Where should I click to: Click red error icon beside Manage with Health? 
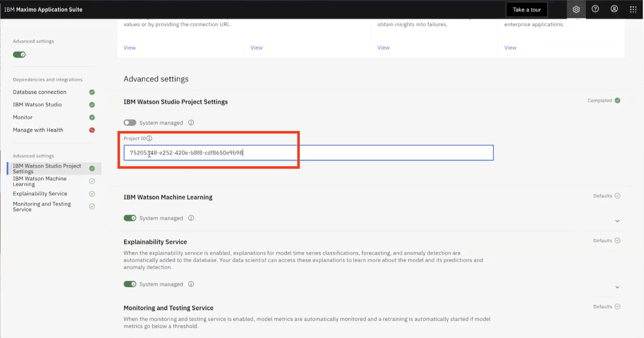92,130
